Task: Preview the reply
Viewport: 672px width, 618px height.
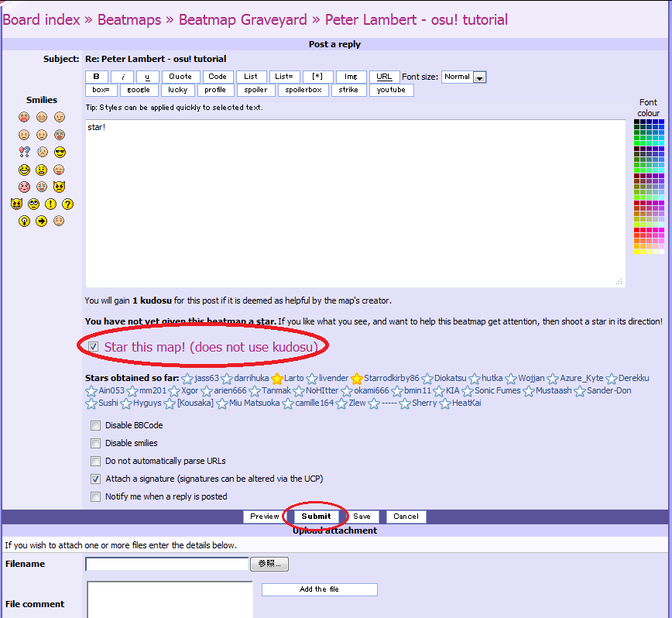Action: click(x=265, y=517)
